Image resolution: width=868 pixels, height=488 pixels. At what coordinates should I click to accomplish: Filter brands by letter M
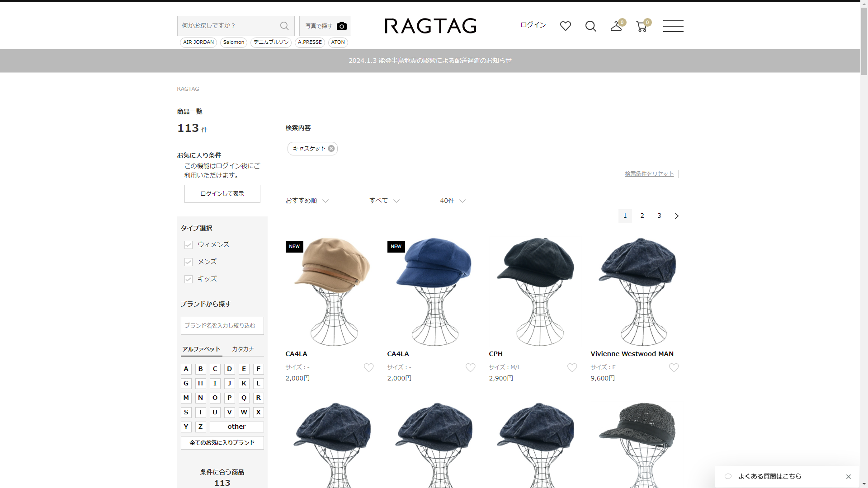click(x=186, y=398)
